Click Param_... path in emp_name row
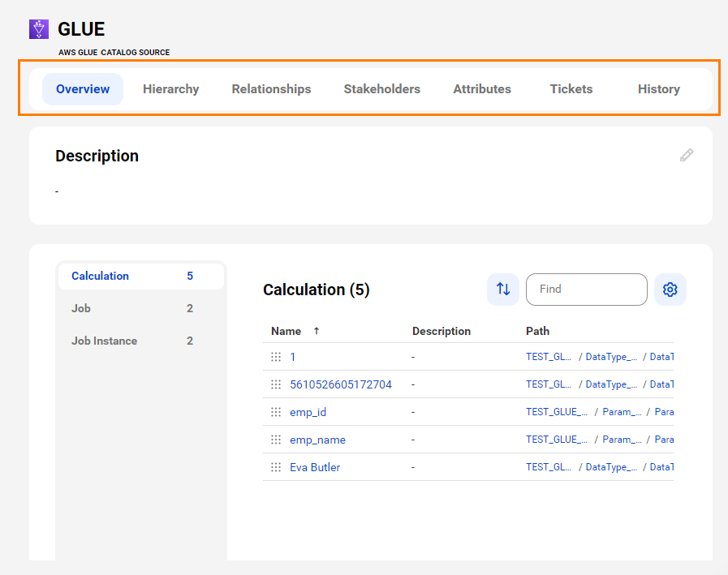 (x=622, y=440)
